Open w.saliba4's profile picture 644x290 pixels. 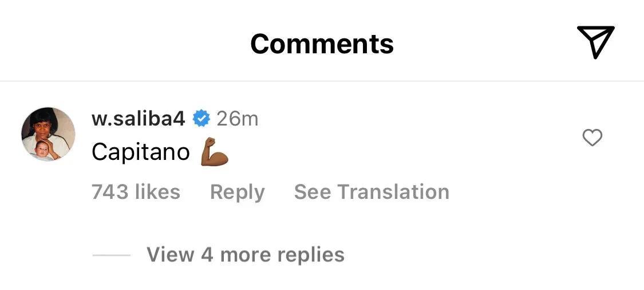coord(48,134)
